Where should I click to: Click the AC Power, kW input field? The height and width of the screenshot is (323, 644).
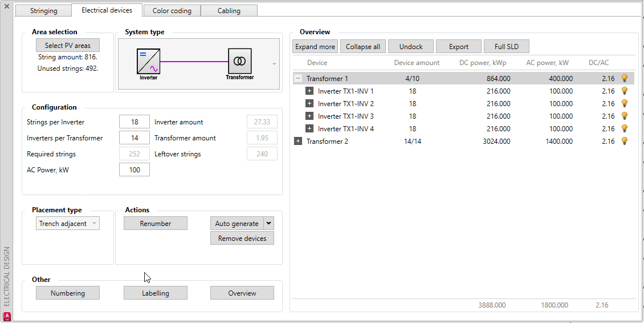[134, 170]
